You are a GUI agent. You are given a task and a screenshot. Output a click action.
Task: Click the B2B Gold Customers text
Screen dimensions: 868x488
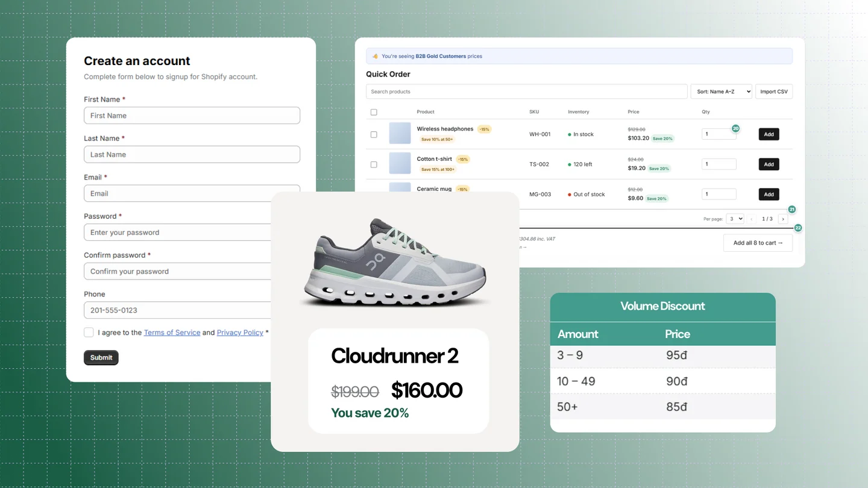(441, 57)
